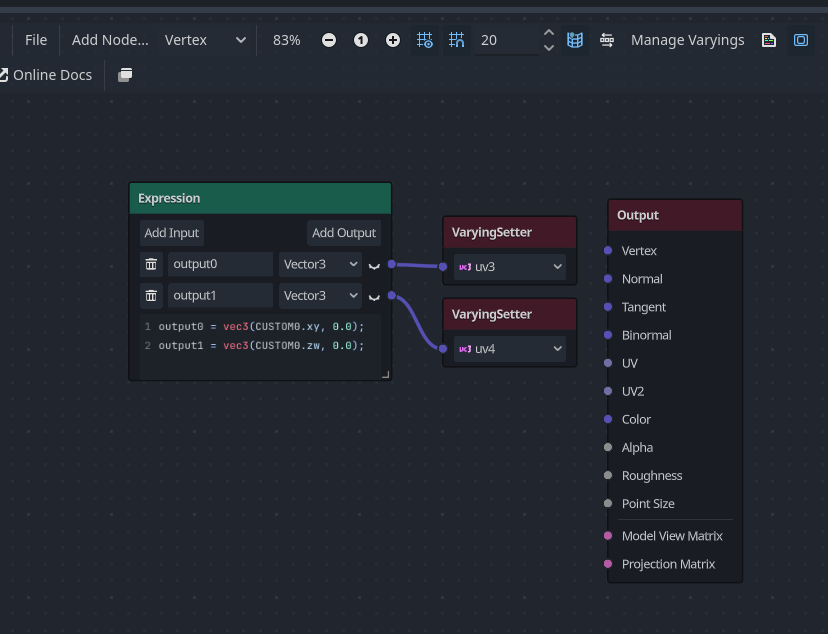Viewport: 828px width, 634px height.
Task: Open the File menu
Action: [36, 40]
